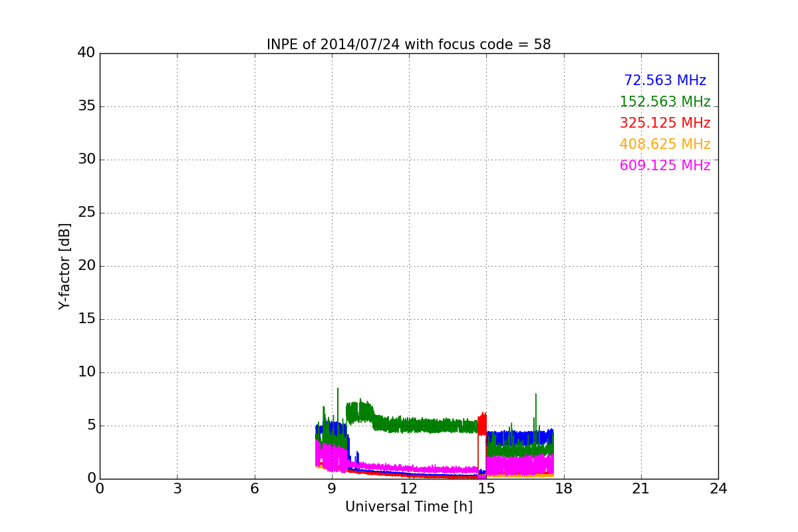
Task: Click the x-axis tick label 3
Action: [x=177, y=489]
